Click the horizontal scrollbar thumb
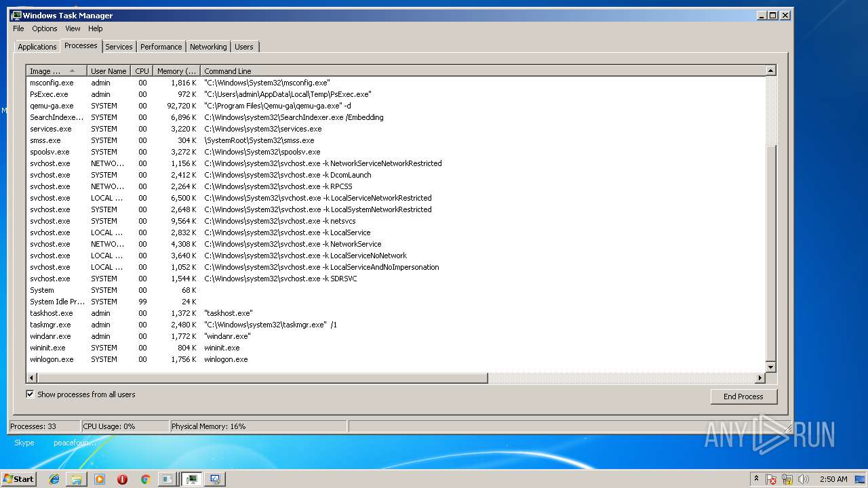The width and height of the screenshot is (868, 488). pyautogui.click(x=262, y=378)
